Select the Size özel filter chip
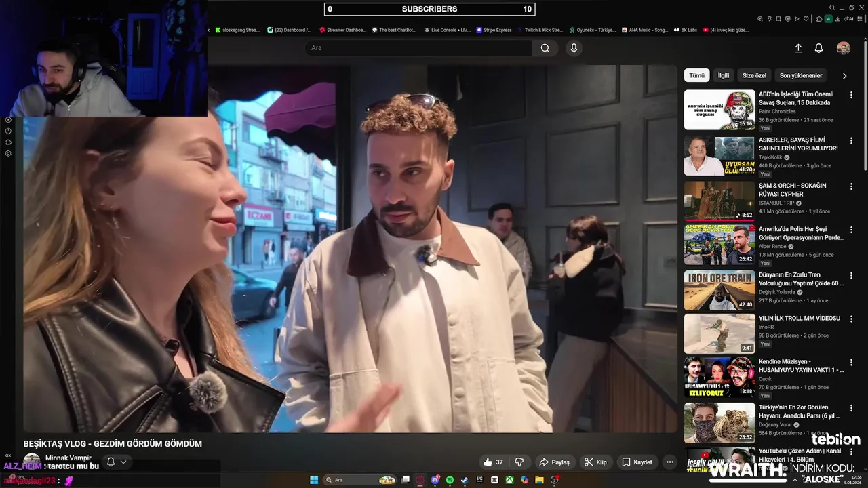Image resolution: width=868 pixels, height=488 pixels. 754,75
